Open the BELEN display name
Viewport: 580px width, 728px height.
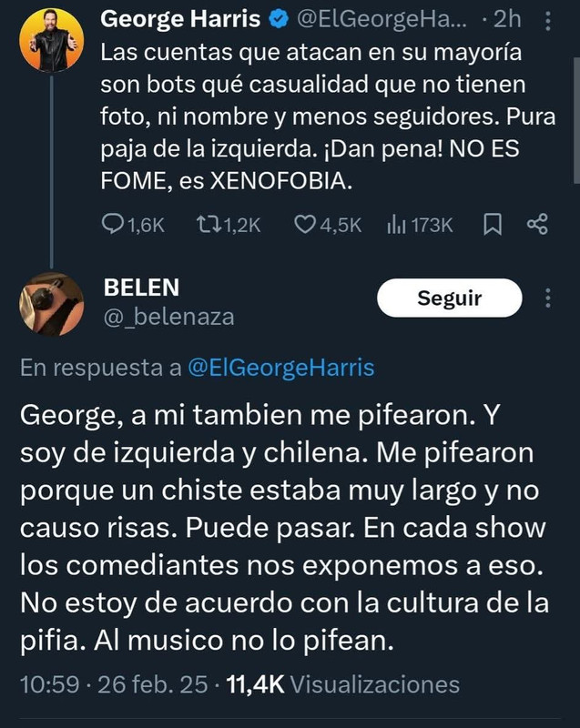click(142, 288)
